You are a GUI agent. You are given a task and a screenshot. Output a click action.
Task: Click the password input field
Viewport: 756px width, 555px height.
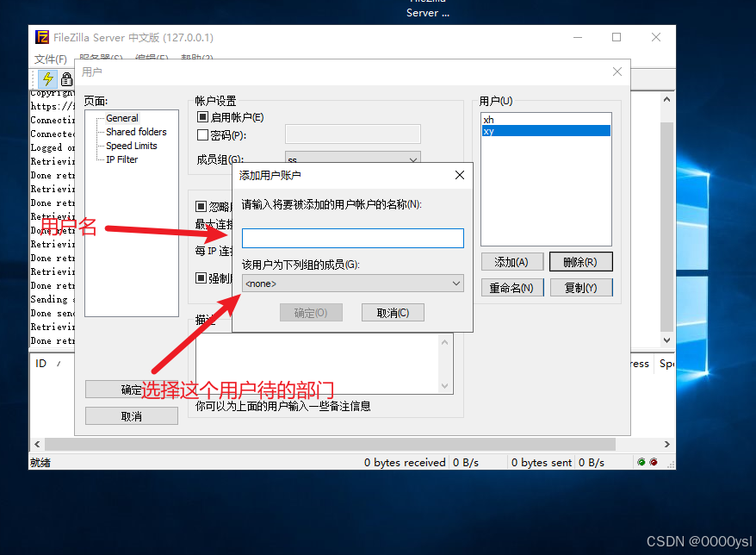click(x=352, y=134)
